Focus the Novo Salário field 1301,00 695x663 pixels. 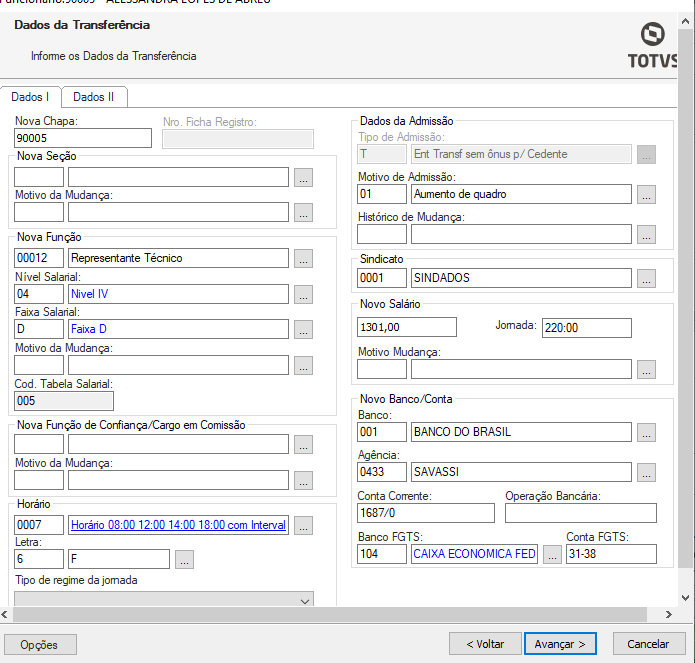click(407, 327)
